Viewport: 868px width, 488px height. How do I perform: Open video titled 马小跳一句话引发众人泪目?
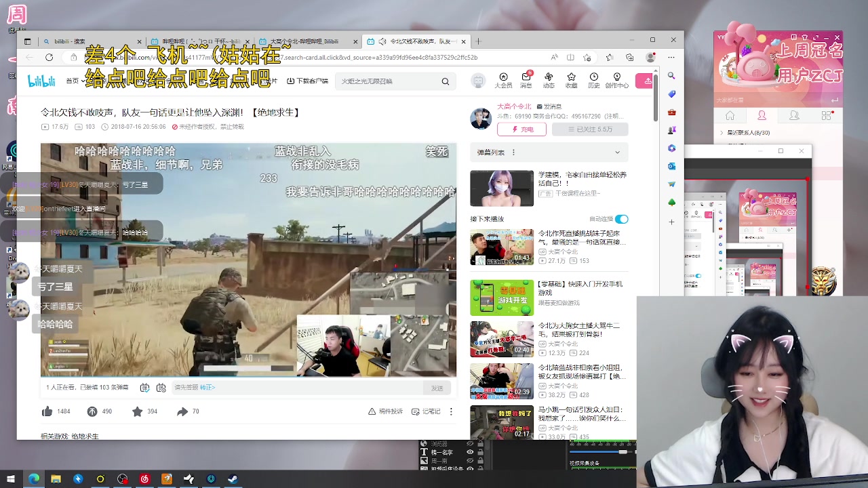pos(581,413)
